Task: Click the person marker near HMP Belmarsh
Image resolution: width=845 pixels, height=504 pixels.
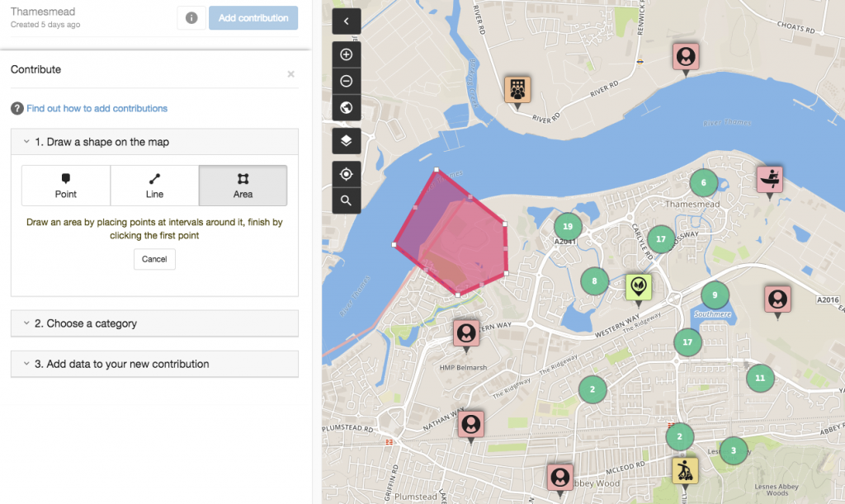Action: [x=466, y=334]
